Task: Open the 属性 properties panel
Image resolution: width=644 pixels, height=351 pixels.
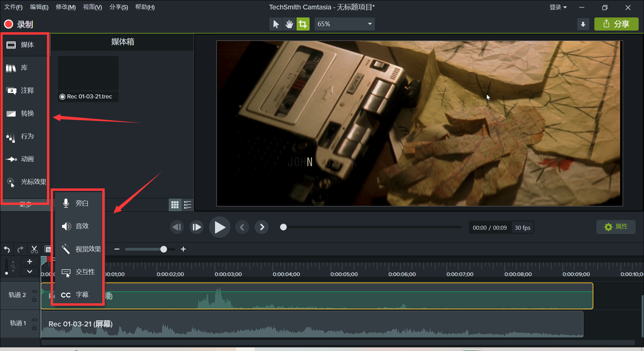Action: [x=616, y=227]
